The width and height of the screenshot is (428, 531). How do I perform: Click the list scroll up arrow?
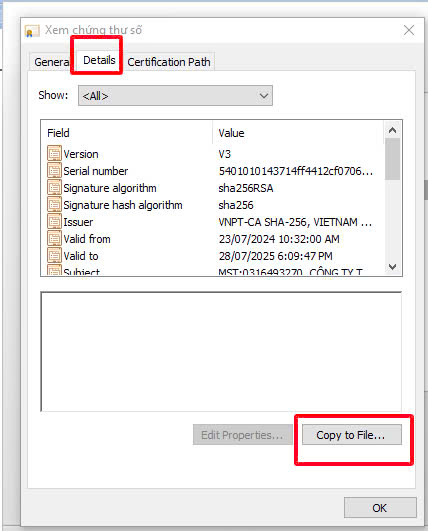[x=392, y=130]
